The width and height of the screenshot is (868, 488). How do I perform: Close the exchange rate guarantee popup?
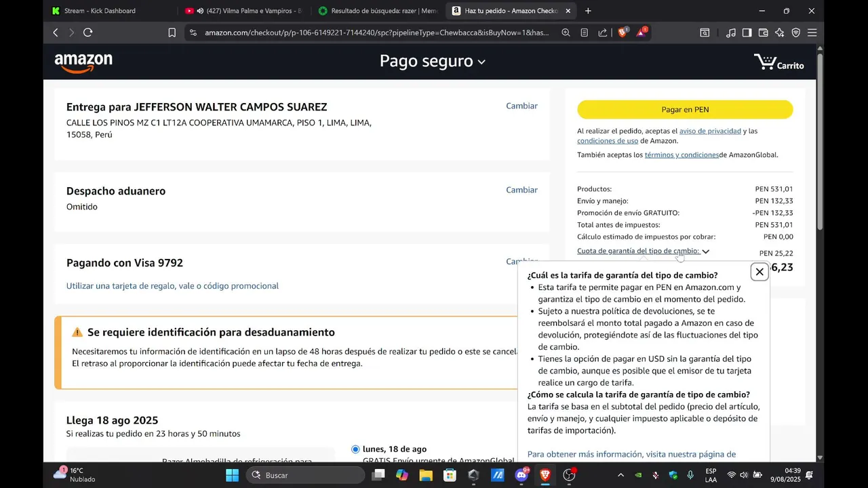(x=759, y=272)
